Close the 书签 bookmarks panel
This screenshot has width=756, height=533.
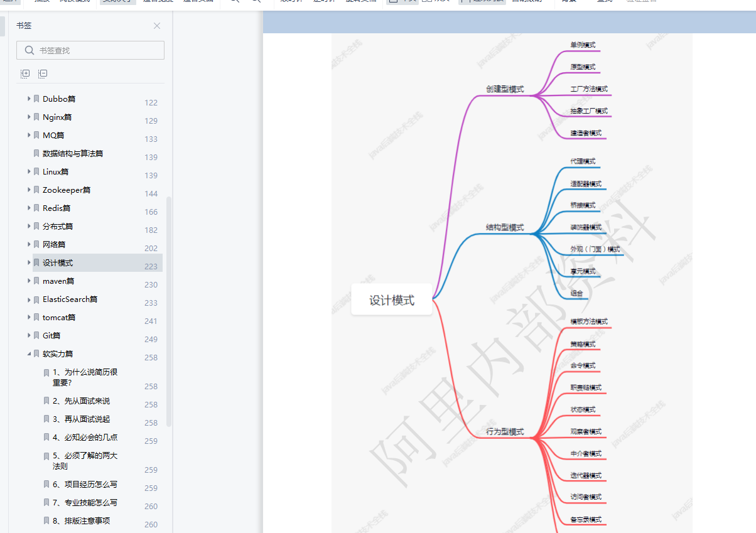[157, 26]
